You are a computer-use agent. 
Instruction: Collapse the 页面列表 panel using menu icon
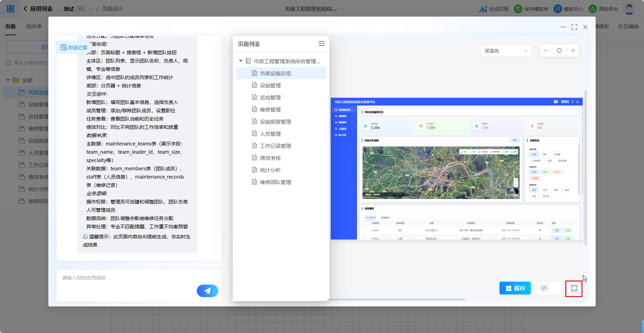[x=321, y=44]
